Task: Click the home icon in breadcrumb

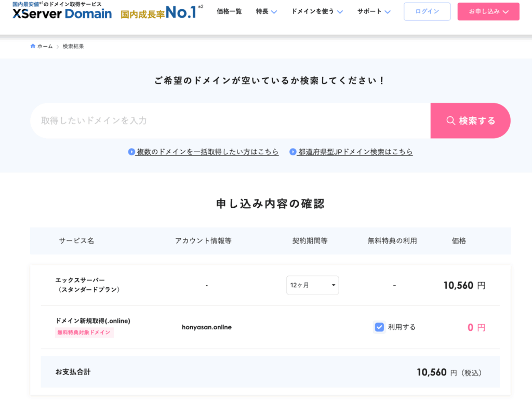Action: (33, 46)
